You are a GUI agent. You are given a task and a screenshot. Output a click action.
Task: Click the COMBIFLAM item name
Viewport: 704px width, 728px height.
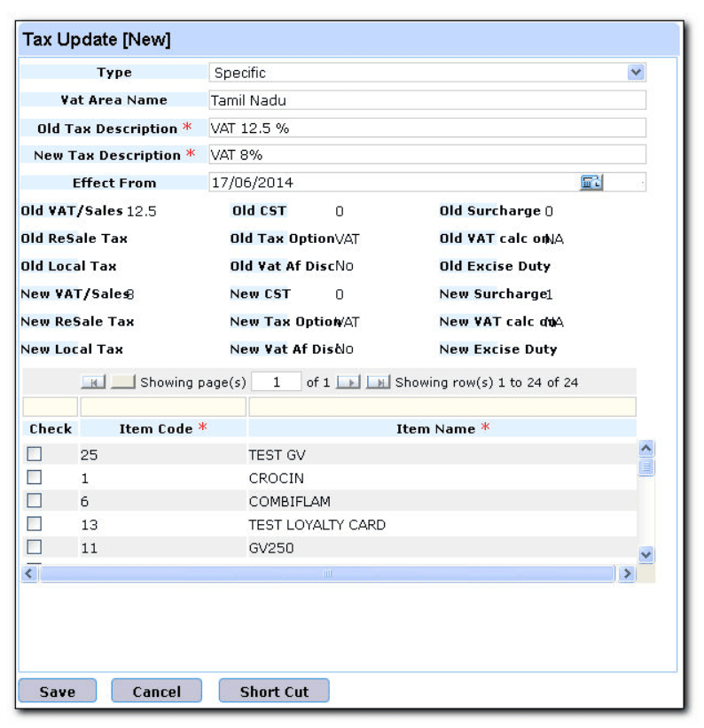point(290,501)
